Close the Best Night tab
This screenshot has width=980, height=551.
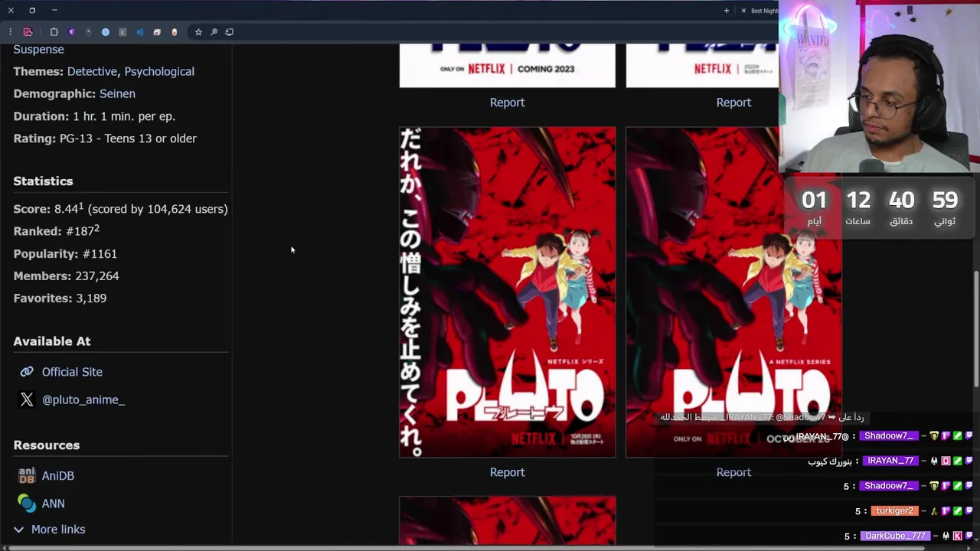pyautogui.click(x=743, y=11)
